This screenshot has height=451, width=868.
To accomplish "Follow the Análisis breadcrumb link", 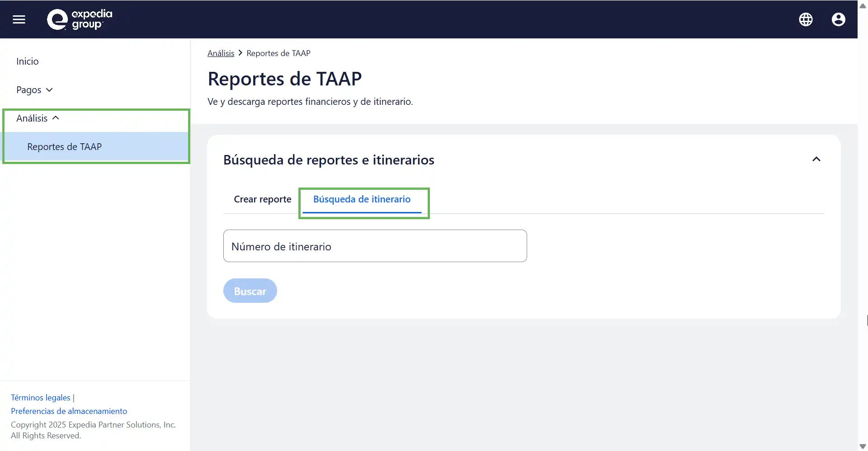I will click(x=221, y=53).
